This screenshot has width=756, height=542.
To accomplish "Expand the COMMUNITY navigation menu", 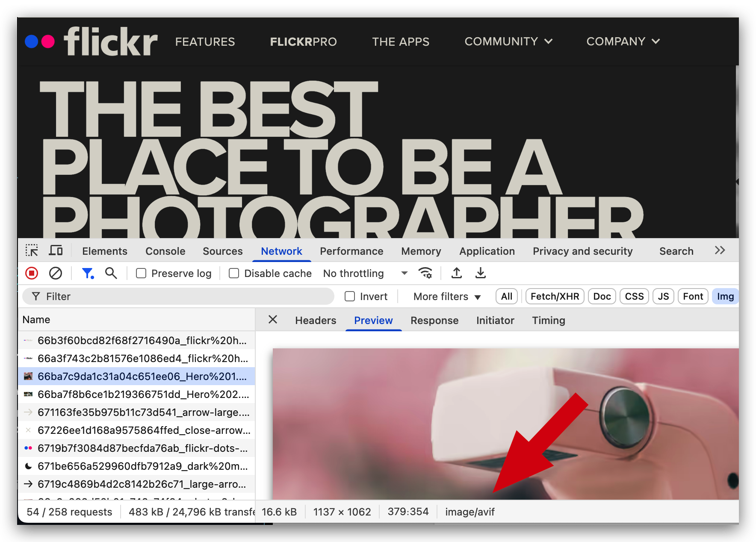I will (508, 41).
